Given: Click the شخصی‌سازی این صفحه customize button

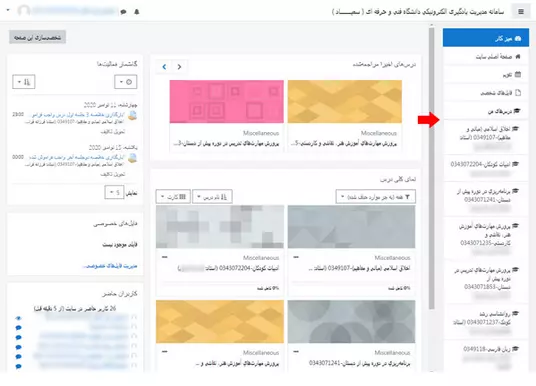Looking at the screenshot, I should (x=37, y=37).
